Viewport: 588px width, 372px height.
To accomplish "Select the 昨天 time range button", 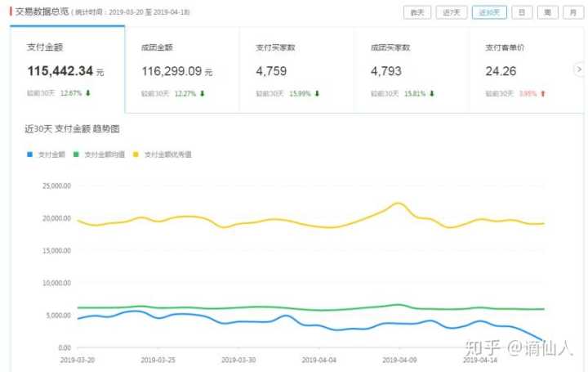I will 417,12.
